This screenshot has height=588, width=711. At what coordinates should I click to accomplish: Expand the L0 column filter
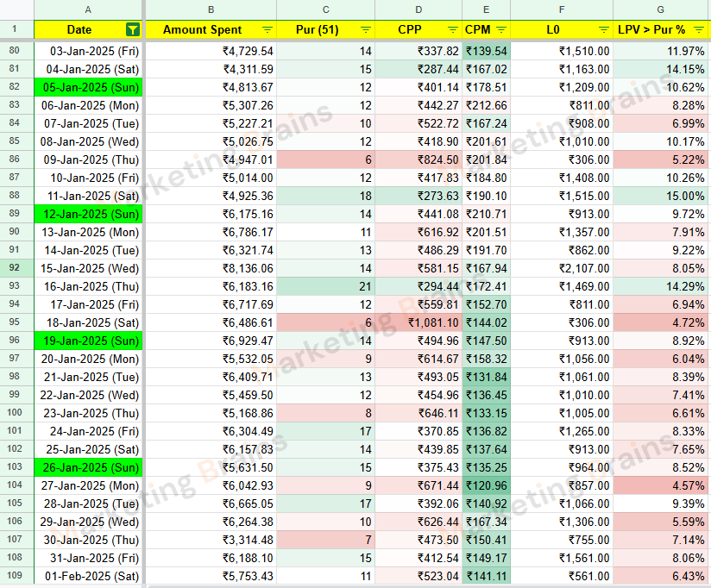(603, 30)
